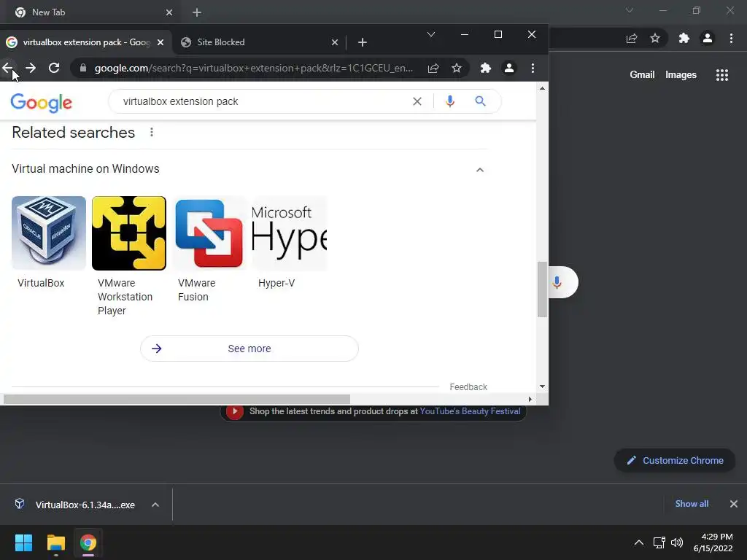Viewport: 747px width, 560px height.
Task: Open profile avatar in front window
Action: pos(508,68)
